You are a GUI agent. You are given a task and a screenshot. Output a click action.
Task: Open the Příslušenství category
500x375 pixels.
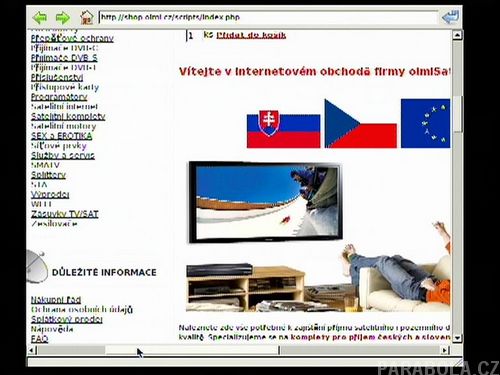[57, 77]
